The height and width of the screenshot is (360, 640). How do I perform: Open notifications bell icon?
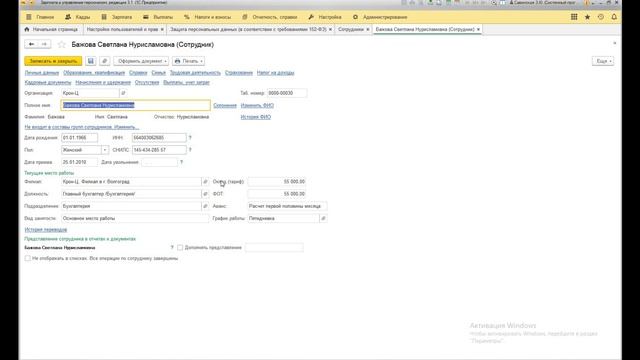(614, 17)
